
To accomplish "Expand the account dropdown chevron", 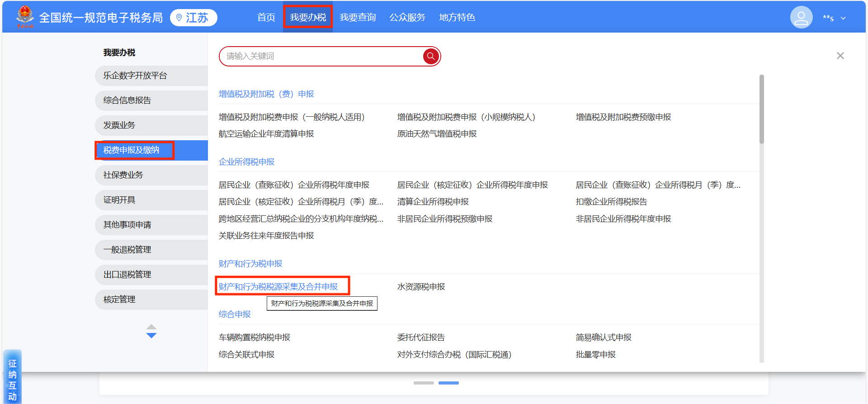I will [843, 19].
